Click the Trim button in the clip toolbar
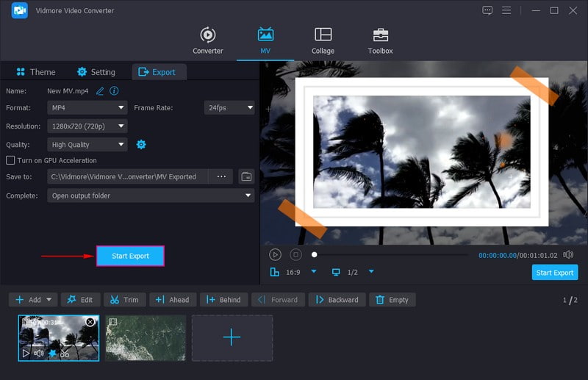The height and width of the screenshot is (380, 588). click(123, 300)
